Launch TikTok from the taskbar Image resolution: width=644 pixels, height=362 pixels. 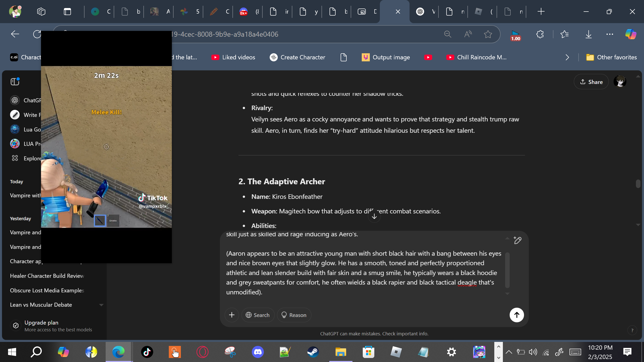point(147,352)
